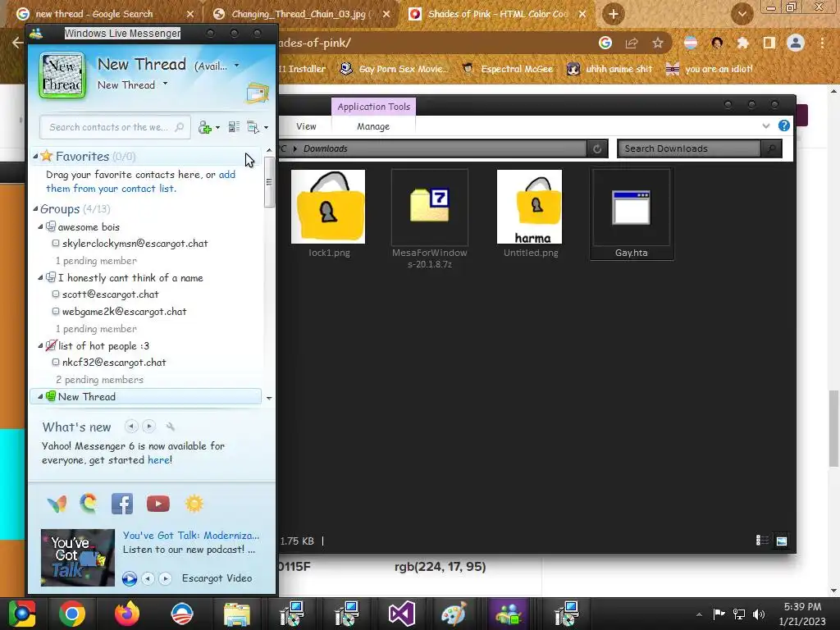Click the New Thread display picture
Screen dimensions: 840x630
tap(62, 75)
